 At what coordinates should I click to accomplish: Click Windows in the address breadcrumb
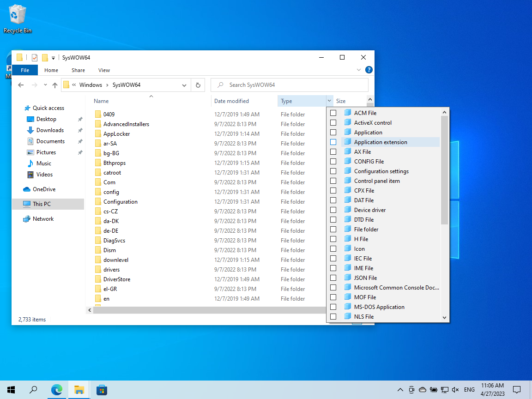pos(91,85)
